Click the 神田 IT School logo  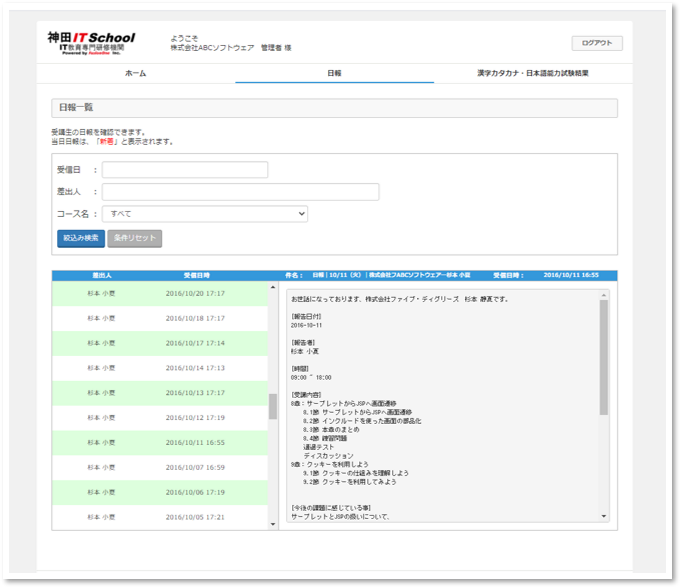[90, 42]
